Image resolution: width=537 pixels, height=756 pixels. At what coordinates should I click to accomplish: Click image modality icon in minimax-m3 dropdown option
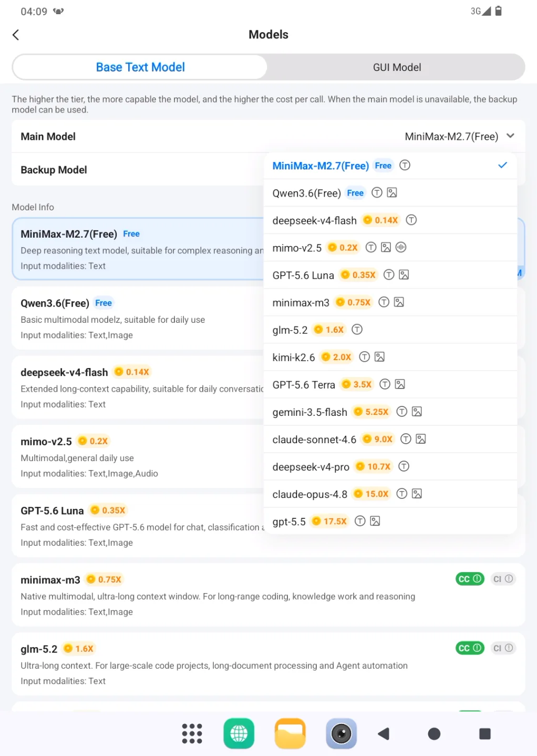[x=399, y=302]
